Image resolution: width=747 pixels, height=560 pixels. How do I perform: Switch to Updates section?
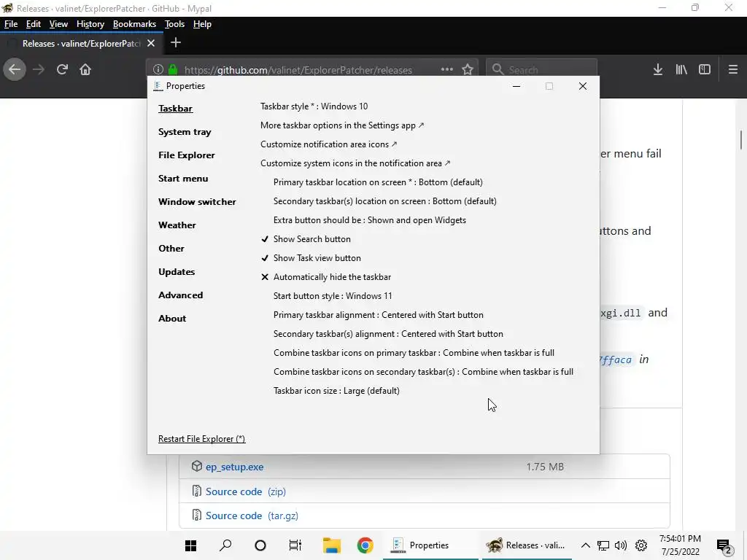tap(177, 272)
